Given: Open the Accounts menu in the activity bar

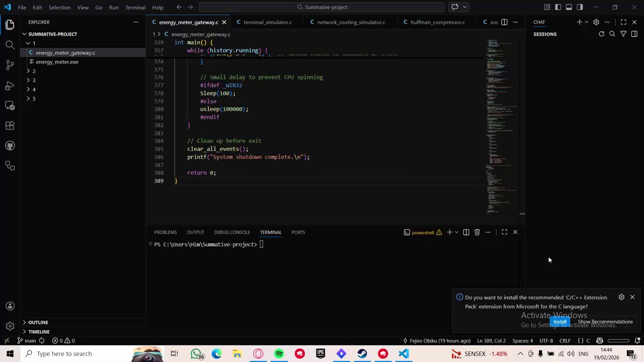Looking at the screenshot, I should 10,306.
